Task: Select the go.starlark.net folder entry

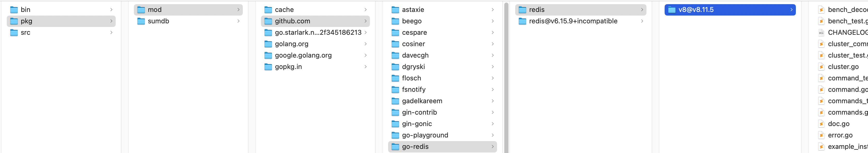Action: [318, 33]
